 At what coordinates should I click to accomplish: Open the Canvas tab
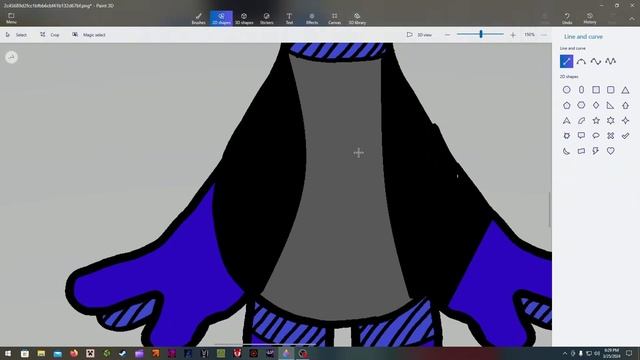[x=334, y=18]
